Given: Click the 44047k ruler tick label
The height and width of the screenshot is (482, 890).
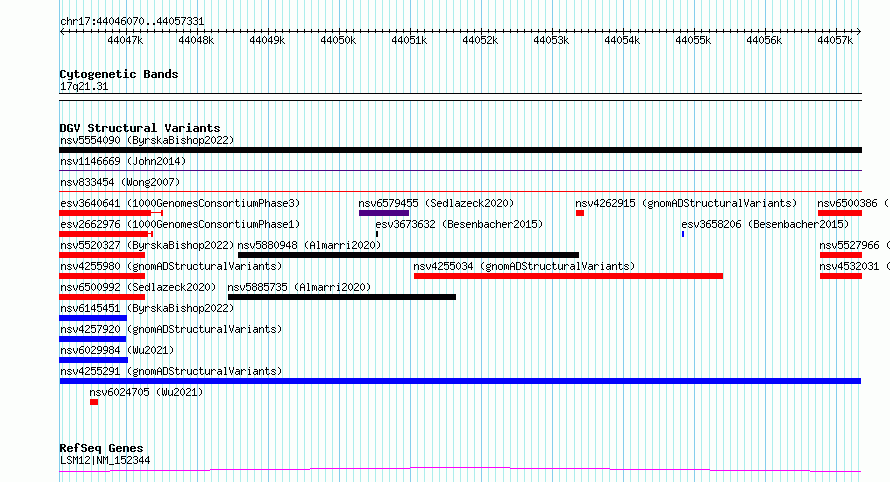Looking at the screenshot, I should [x=125, y=40].
